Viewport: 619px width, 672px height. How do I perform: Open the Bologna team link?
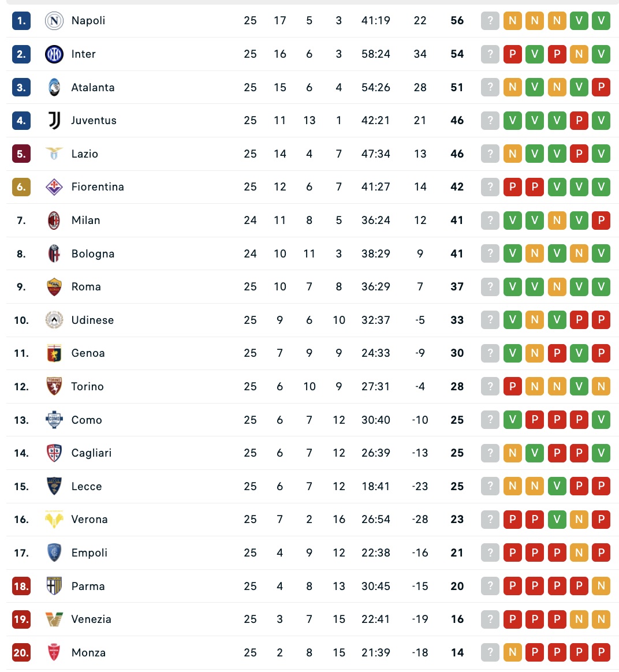click(x=93, y=254)
